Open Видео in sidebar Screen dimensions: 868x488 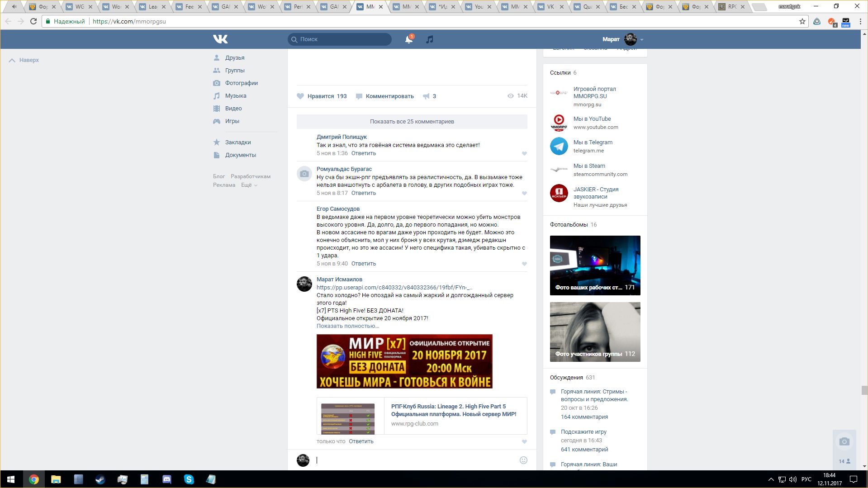233,109
